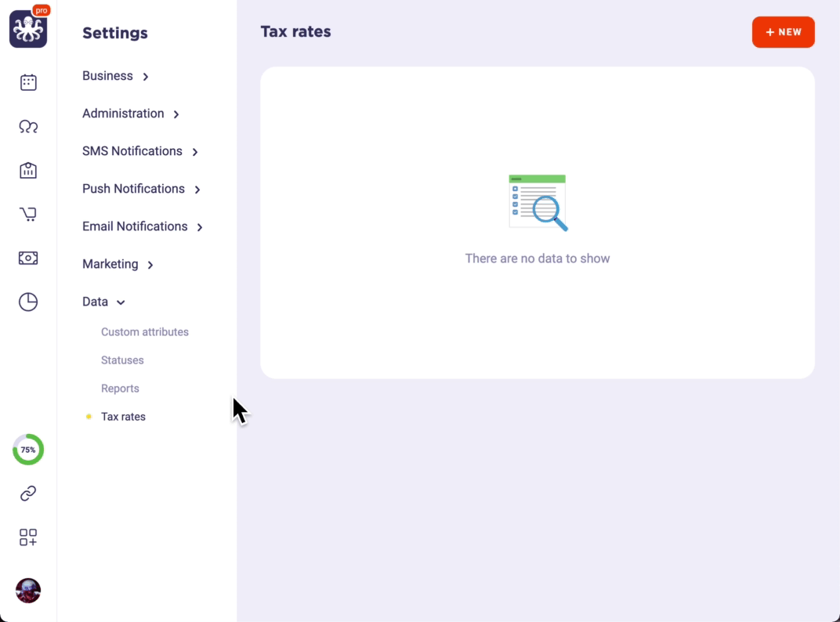Expand the Administration section
This screenshot has width=840, height=622.
click(x=131, y=114)
